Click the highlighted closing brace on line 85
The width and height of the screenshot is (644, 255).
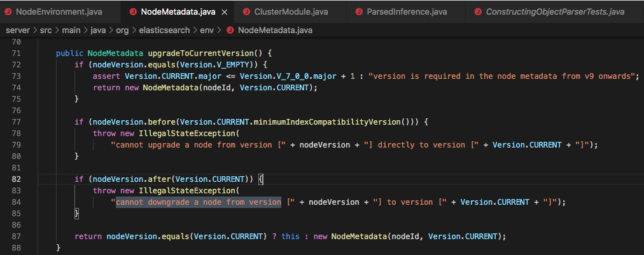(x=77, y=214)
